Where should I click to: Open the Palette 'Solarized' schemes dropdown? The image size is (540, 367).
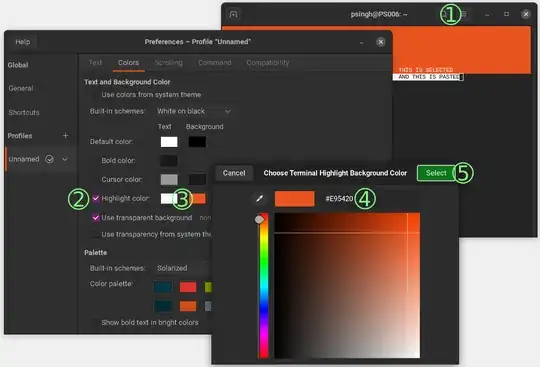[x=184, y=268]
